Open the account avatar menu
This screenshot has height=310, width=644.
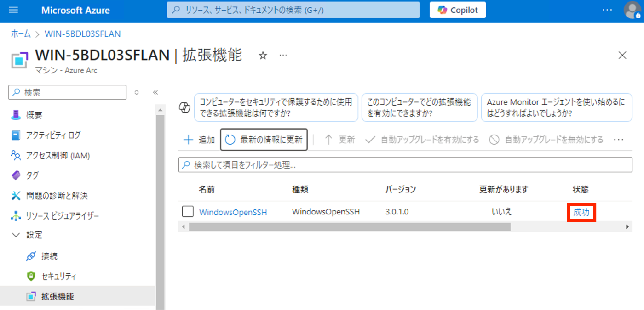pos(632,10)
